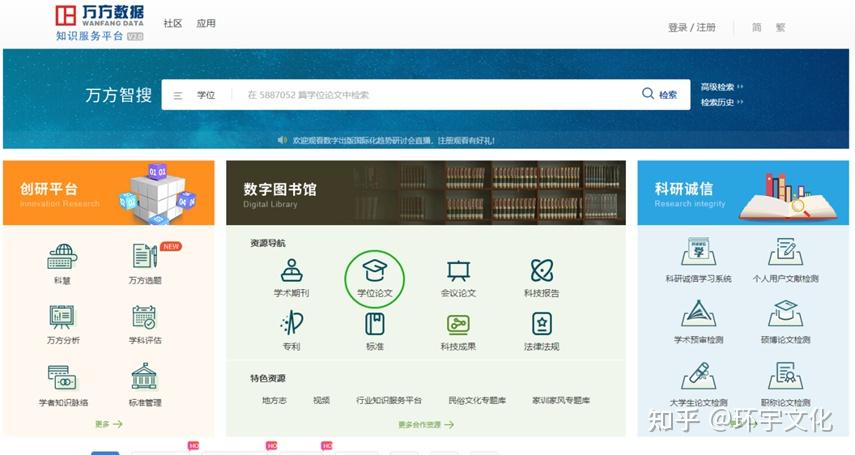Expand 更多合作资源 link
855x455 pixels.
click(426, 424)
